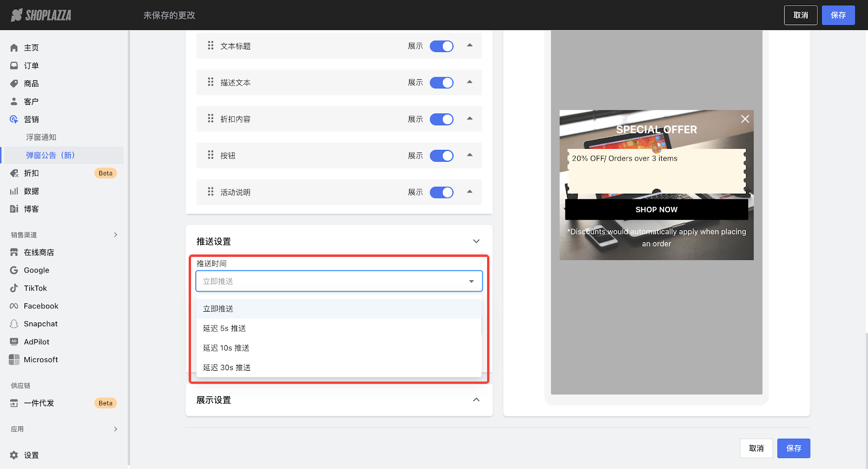Collapse the 按钮 section arrow

470,155
